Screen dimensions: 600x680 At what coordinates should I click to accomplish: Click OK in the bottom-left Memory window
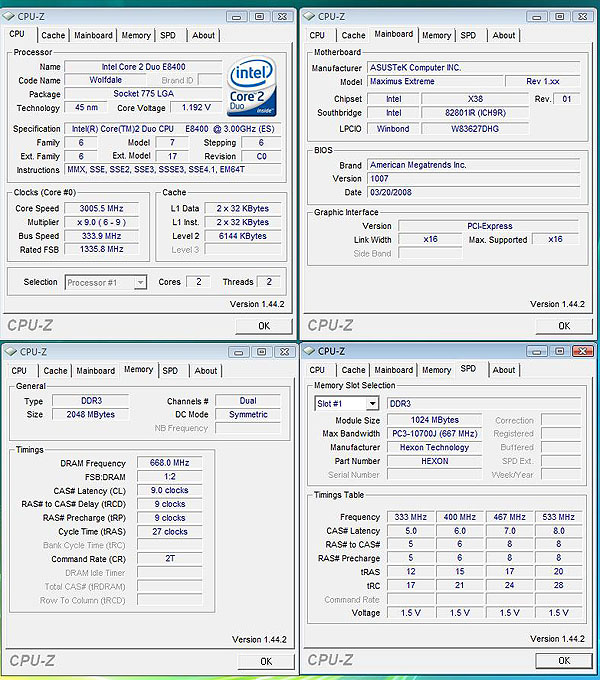266,662
